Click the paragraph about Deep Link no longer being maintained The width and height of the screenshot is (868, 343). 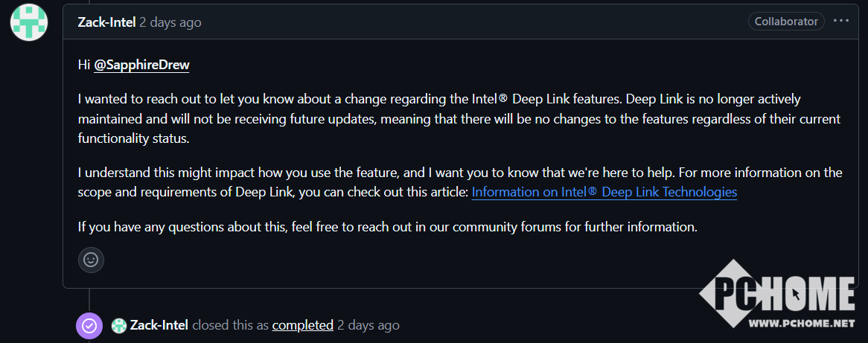coord(459,119)
